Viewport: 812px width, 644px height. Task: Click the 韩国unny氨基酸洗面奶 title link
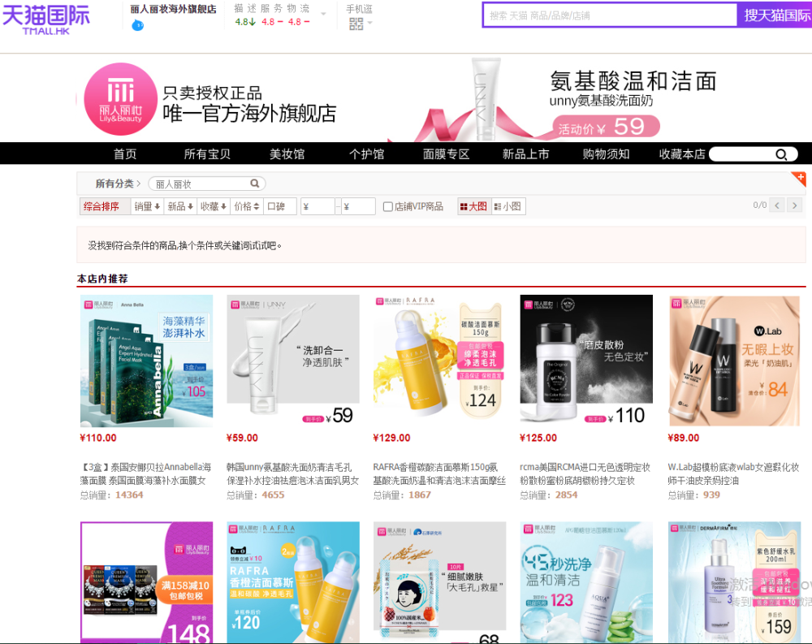[x=292, y=473]
